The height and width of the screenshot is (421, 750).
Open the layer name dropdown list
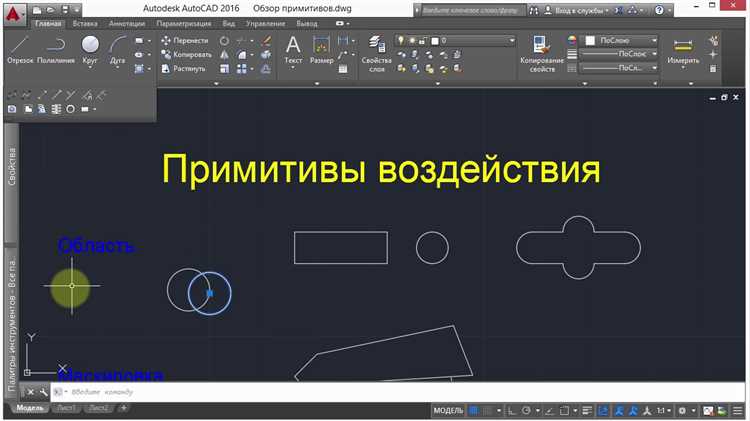tap(511, 41)
